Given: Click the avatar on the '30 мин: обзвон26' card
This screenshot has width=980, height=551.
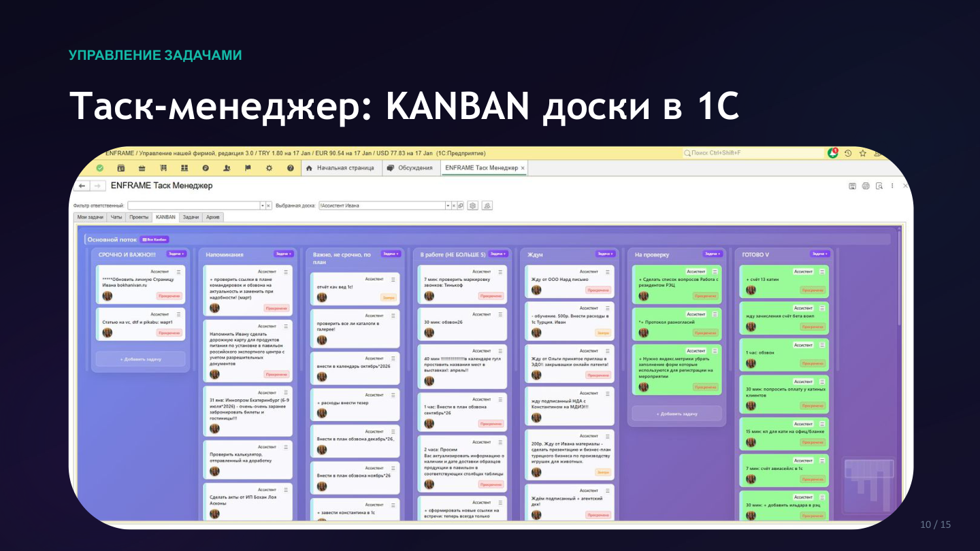Looking at the screenshot, I should pos(429,332).
